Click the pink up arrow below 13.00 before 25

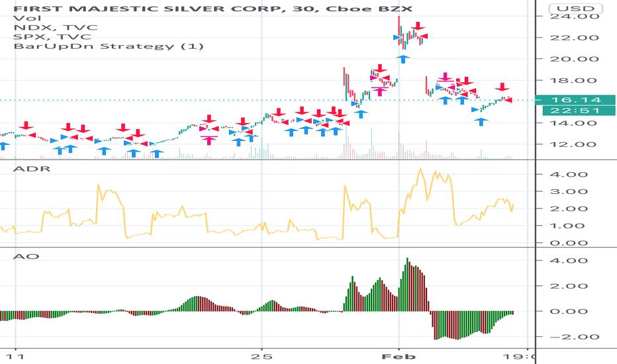pyautogui.click(x=209, y=140)
